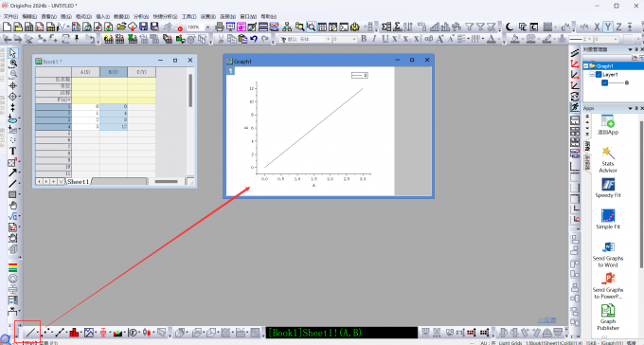The height and width of the screenshot is (345, 644).
Task: Click the Print icon in the toolbar
Action: point(220,27)
